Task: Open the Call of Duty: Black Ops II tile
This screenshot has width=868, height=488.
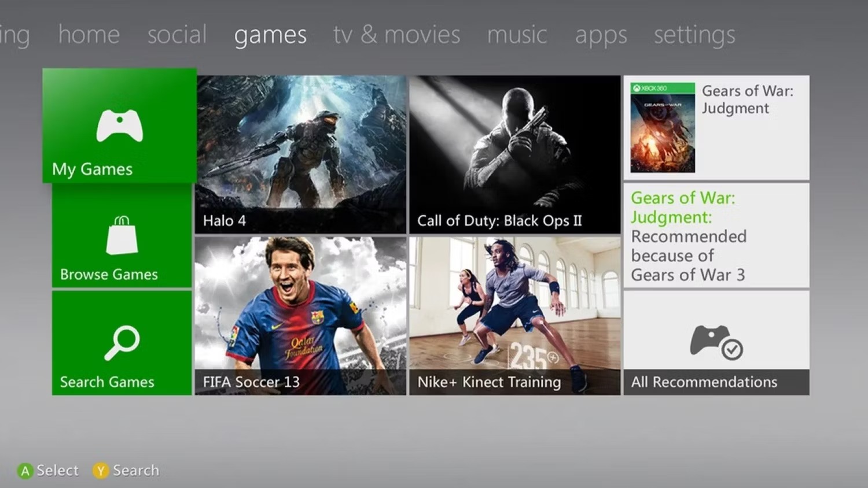Action: (514, 154)
